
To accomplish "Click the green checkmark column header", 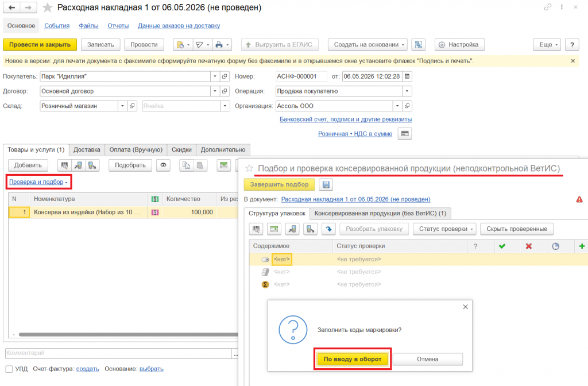I will click(502, 246).
